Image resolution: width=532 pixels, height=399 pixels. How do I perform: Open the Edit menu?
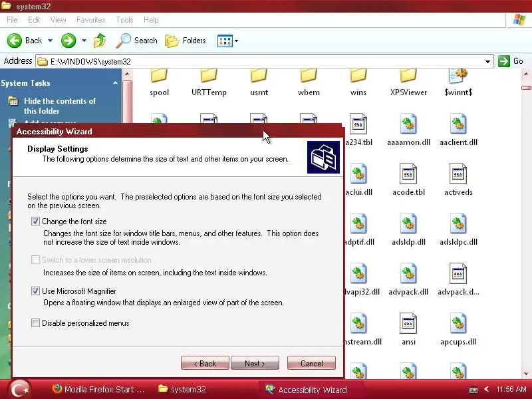[x=34, y=20]
